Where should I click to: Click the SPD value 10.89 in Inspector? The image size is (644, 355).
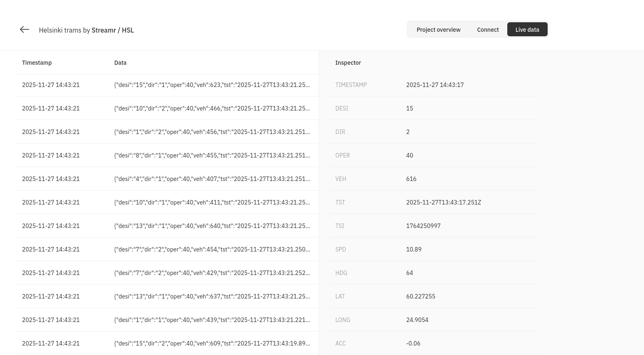[x=413, y=249]
